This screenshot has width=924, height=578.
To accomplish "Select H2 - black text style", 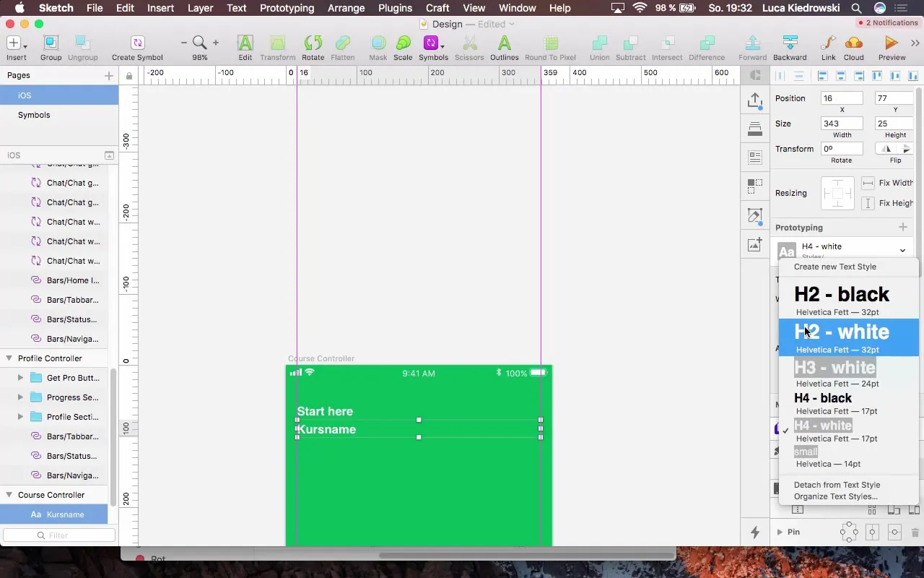I will pyautogui.click(x=848, y=300).
